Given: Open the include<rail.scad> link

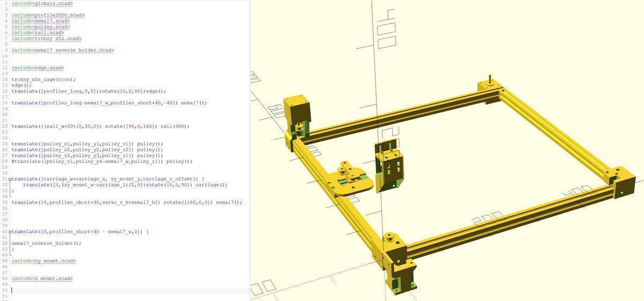Looking at the screenshot, I should pos(38,33).
